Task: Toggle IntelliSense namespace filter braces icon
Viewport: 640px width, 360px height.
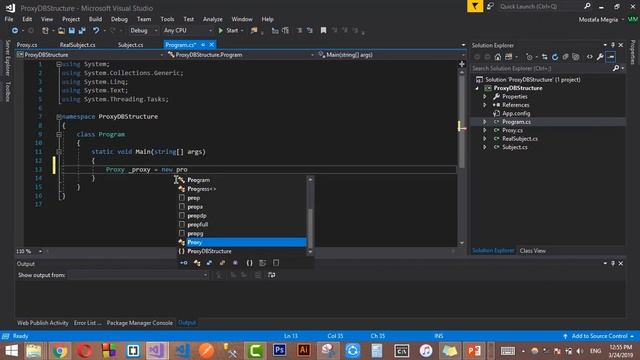Action: point(249,263)
